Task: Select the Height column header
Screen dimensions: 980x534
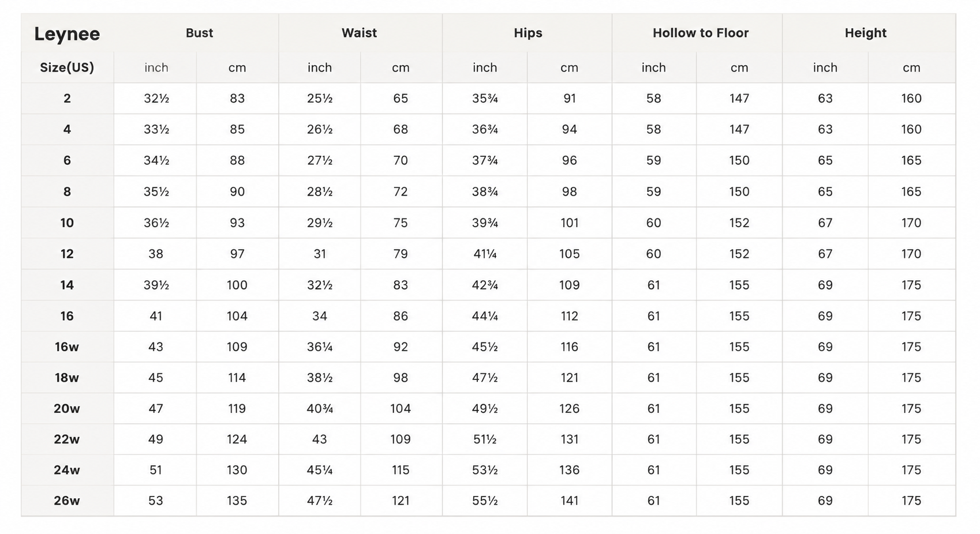Action: coord(866,33)
